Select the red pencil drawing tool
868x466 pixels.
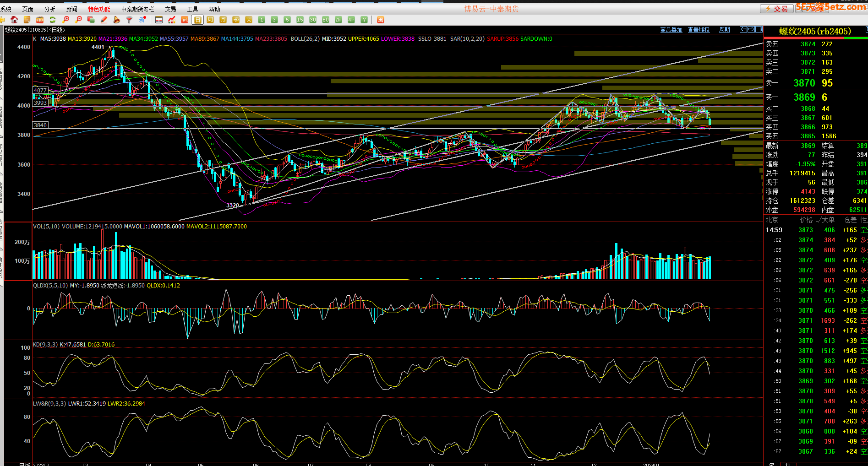coord(104,20)
